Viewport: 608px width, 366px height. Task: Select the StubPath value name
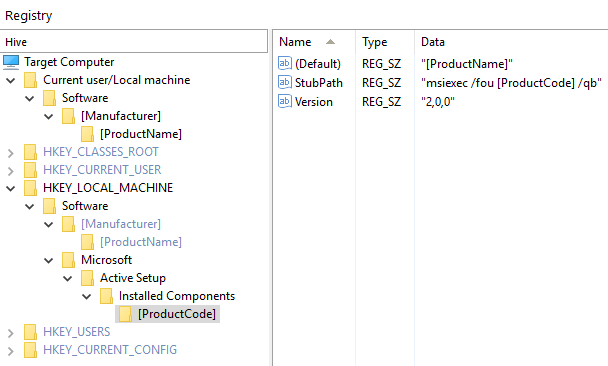pos(319,83)
